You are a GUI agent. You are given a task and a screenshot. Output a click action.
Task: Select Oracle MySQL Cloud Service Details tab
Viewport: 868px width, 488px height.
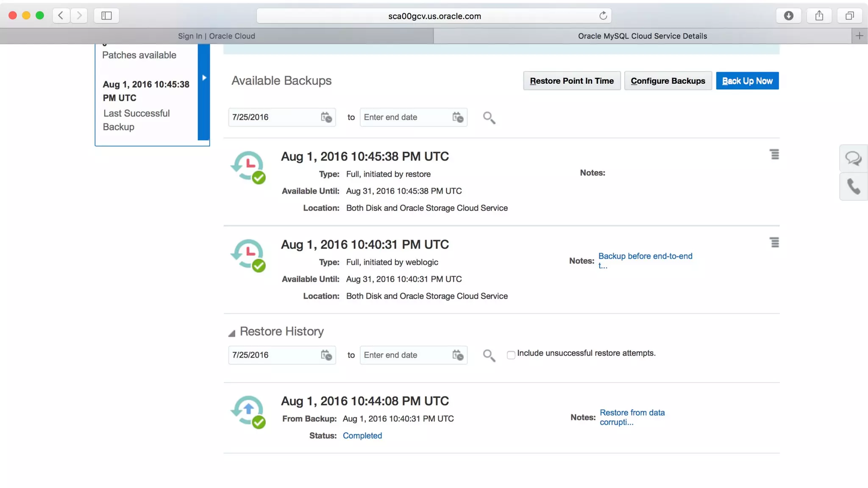[x=642, y=36]
